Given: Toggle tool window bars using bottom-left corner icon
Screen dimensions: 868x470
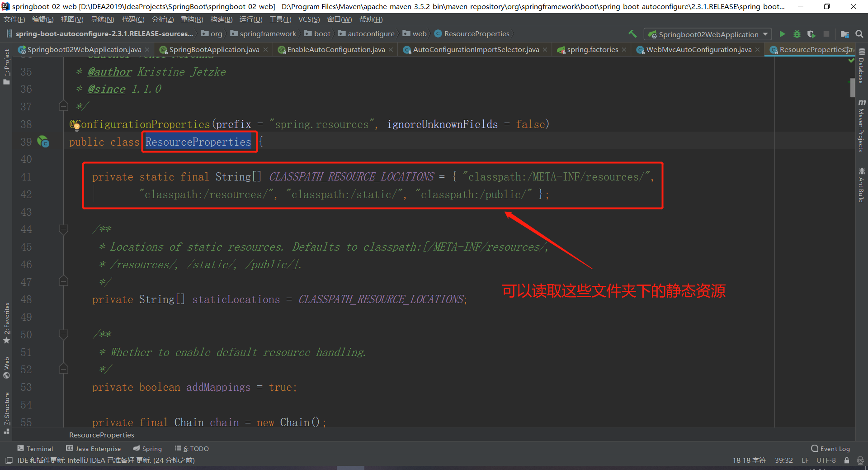Looking at the screenshot, I should tap(9, 461).
